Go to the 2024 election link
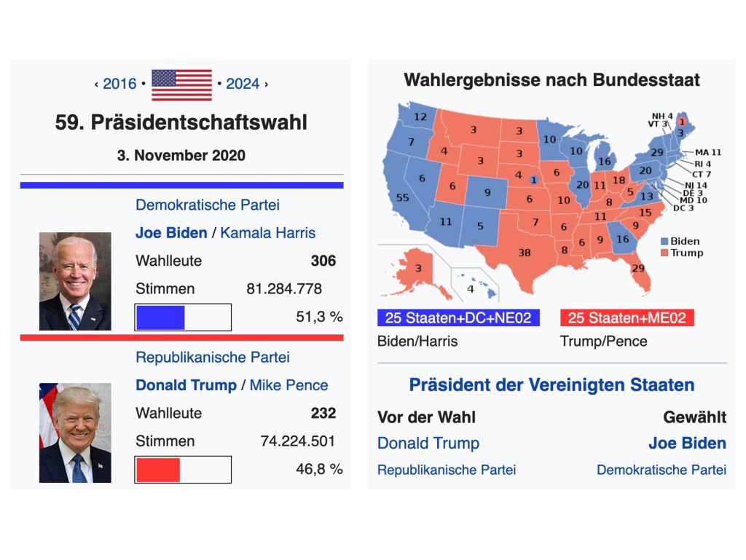This screenshot has height=560, width=746. click(243, 84)
